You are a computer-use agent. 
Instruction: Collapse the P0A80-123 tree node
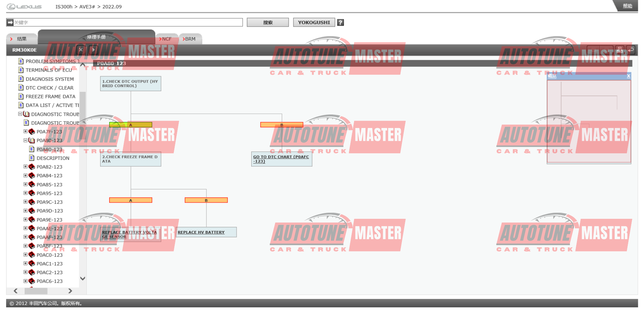[x=25, y=140]
